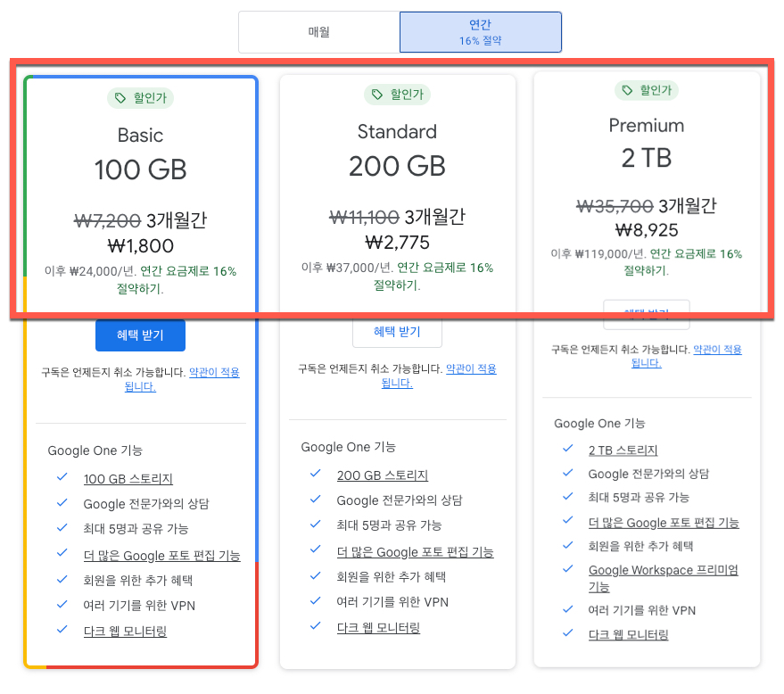
Task: Click the struck-through ₩35,700 price
Action: (615, 205)
